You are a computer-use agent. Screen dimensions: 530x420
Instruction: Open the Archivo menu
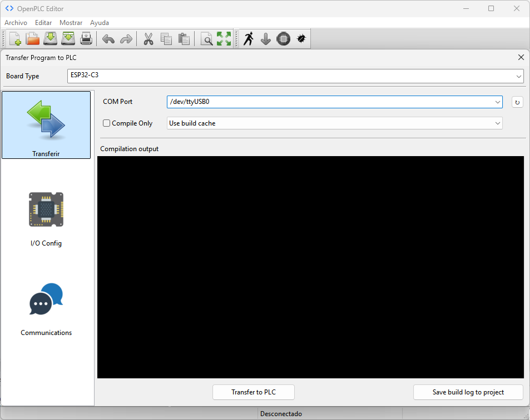click(16, 23)
